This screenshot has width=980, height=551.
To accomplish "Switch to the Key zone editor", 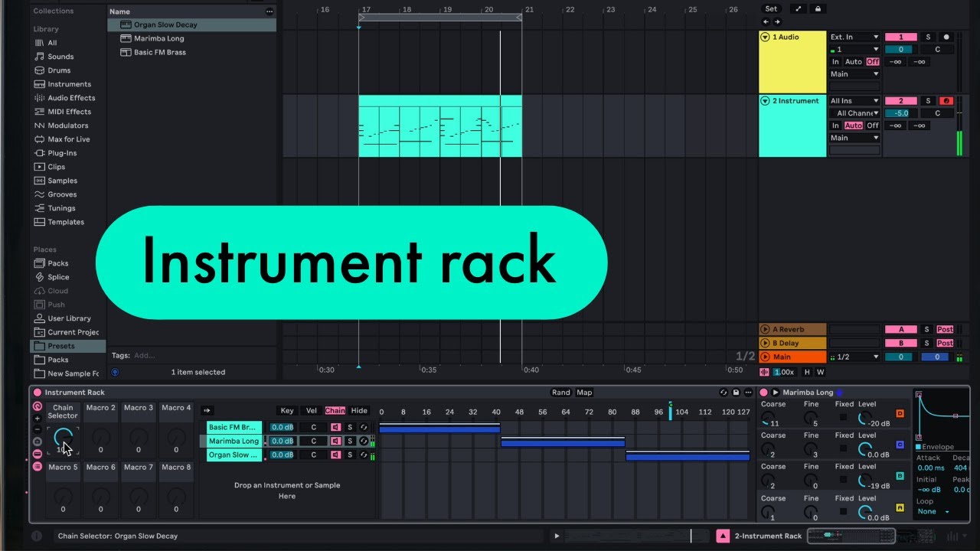I will click(x=287, y=411).
